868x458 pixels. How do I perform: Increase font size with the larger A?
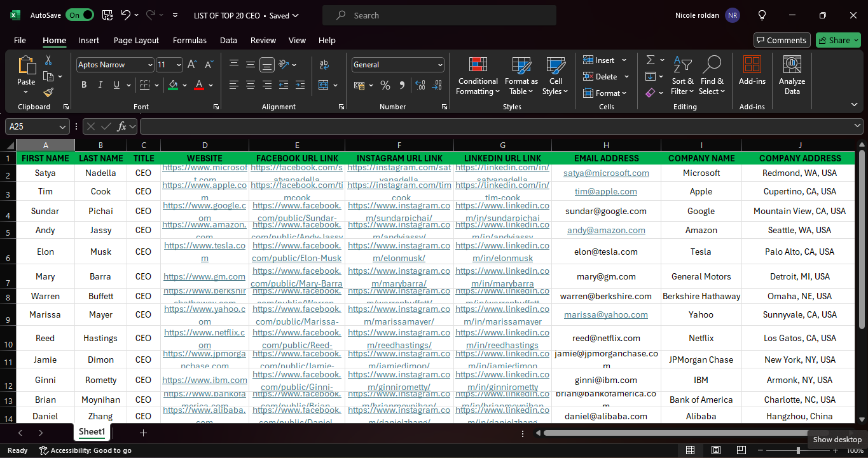click(x=193, y=65)
